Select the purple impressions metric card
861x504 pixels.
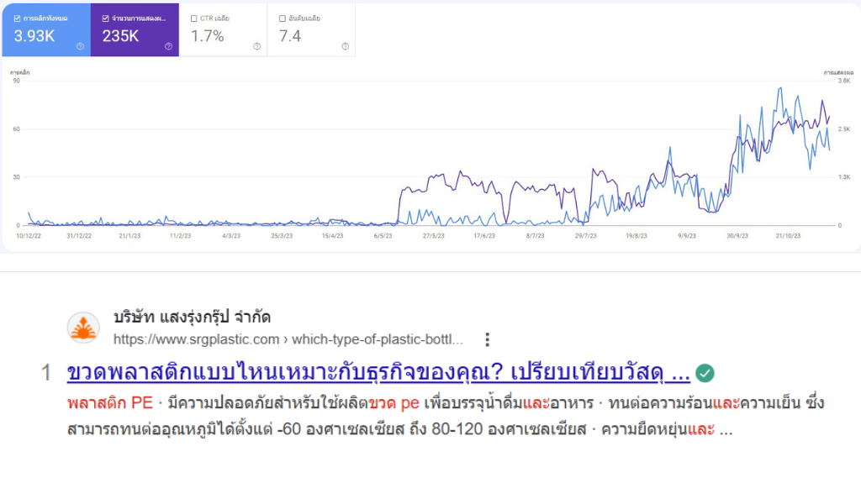pos(135,29)
